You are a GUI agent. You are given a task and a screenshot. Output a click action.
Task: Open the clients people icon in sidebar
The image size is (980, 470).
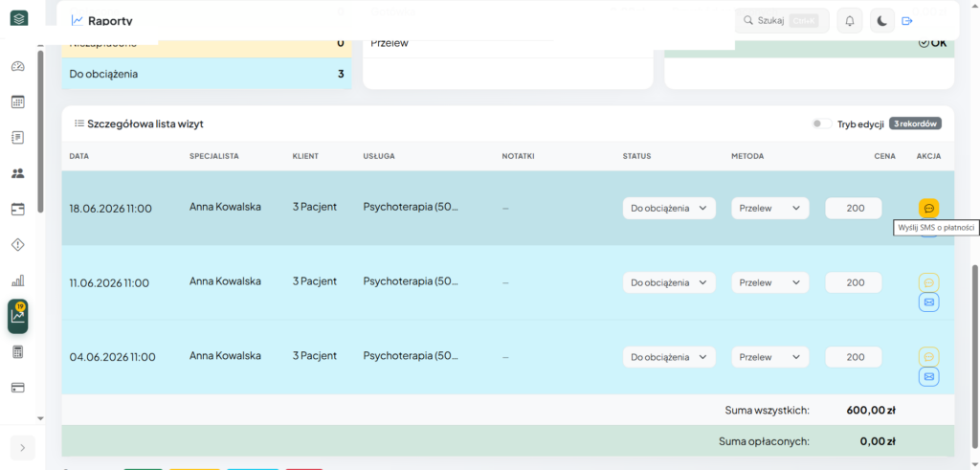click(18, 174)
